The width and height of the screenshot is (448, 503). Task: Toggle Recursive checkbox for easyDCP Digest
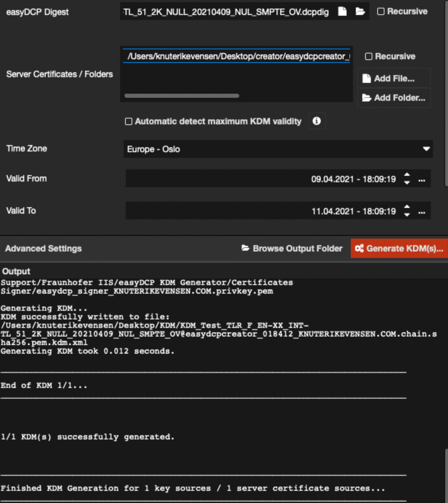click(x=381, y=11)
